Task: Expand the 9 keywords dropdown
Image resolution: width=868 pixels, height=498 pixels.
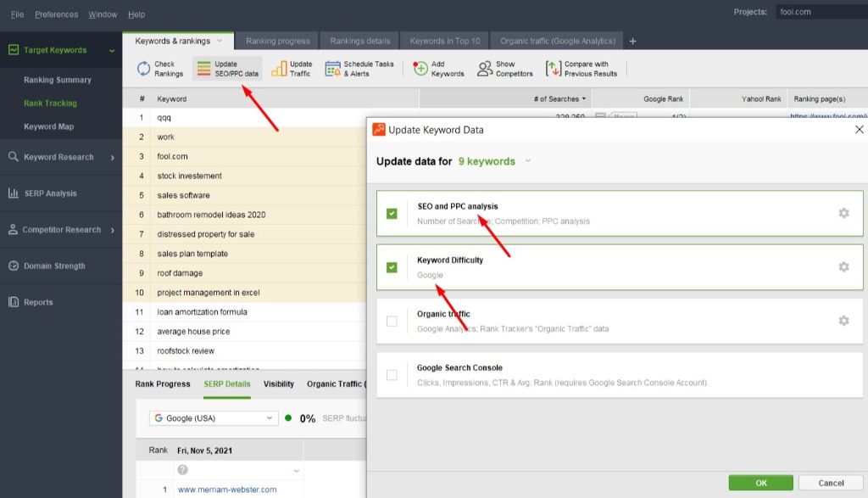Action: pyautogui.click(x=527, y=160)
